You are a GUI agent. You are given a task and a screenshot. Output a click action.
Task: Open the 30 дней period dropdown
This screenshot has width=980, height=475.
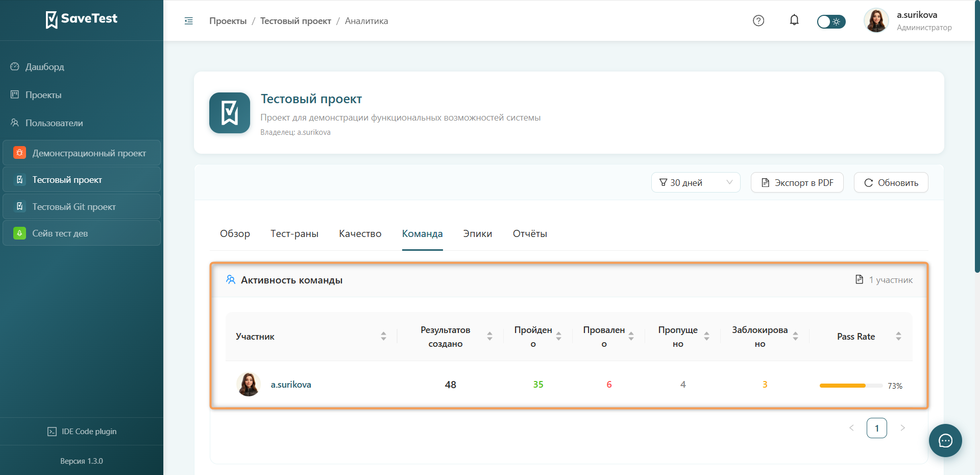coord(696,182)
